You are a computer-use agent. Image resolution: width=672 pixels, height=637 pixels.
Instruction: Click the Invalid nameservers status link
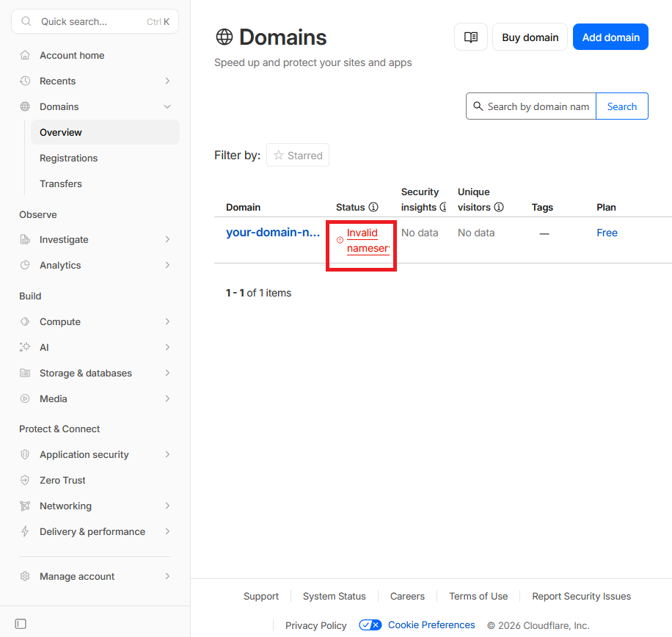368,241
